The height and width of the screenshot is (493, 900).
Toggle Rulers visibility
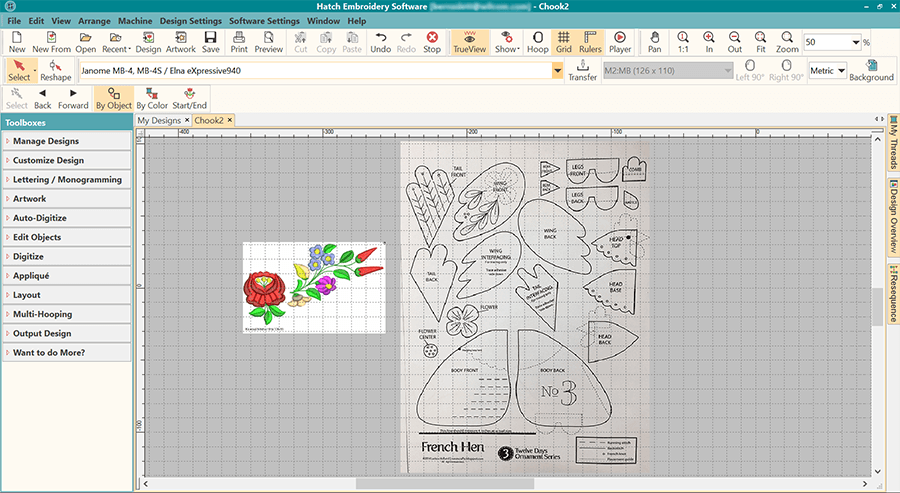[x=591, y=42]
